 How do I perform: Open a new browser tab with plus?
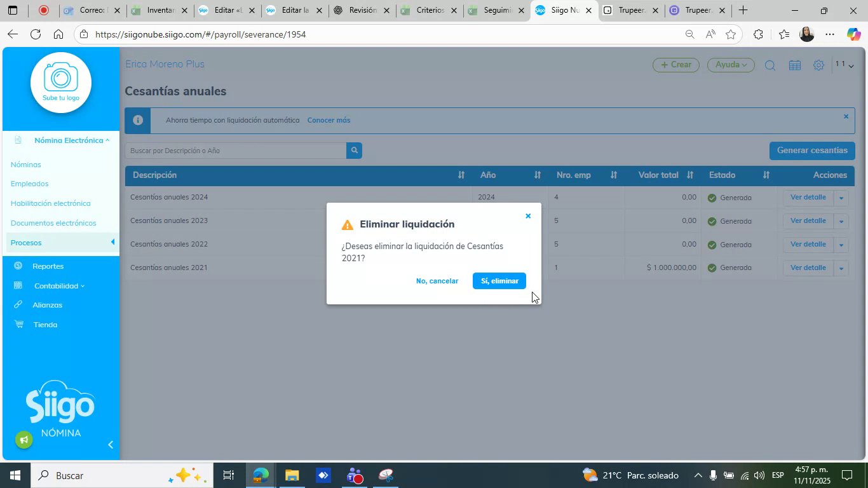pyautogui.click(x=743, y=10)
